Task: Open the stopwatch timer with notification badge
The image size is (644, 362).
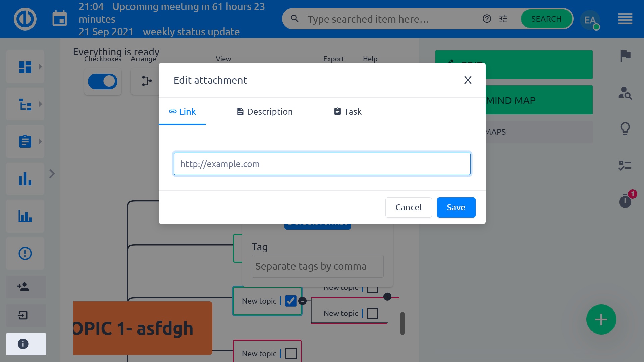Action: (x=625, y=201)
